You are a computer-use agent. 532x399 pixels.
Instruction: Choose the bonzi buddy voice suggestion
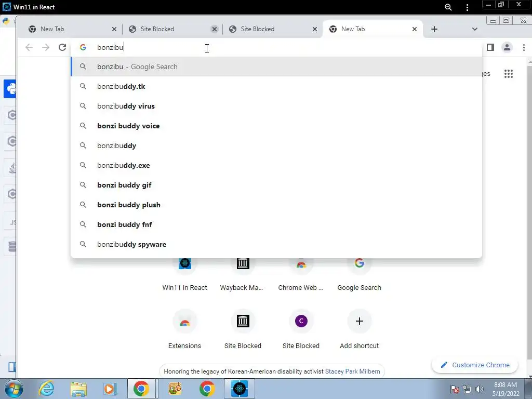click(276, 126)
